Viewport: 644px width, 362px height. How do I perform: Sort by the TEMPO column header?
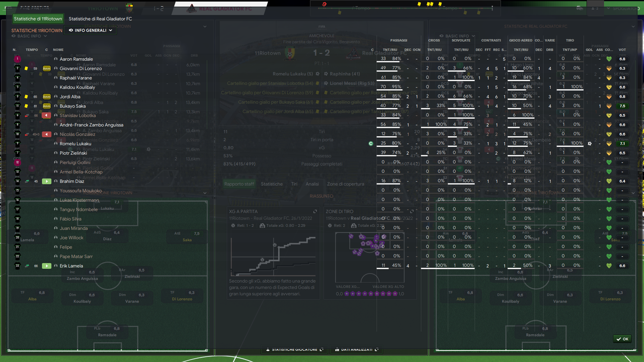[x=32, y=50]
